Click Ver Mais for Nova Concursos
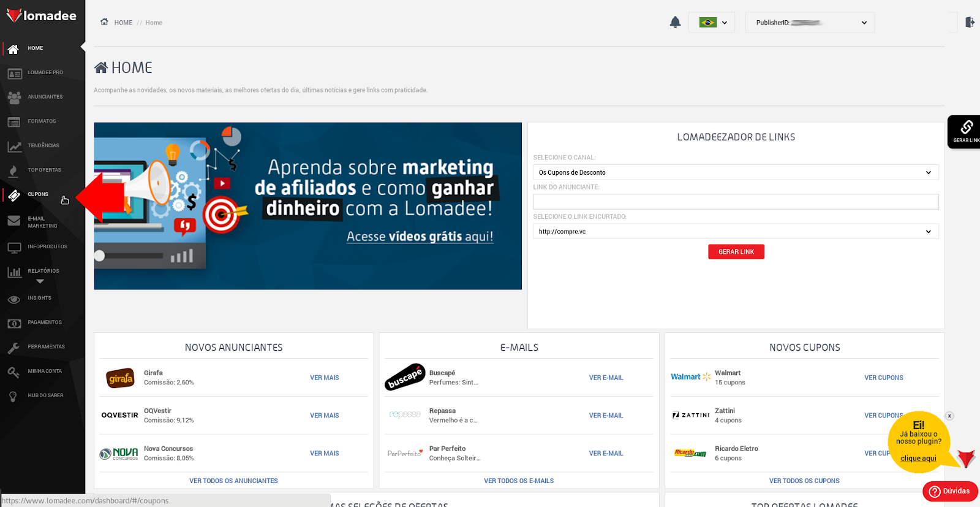This screenshot has width=980, height=507. tap(324, 454)
